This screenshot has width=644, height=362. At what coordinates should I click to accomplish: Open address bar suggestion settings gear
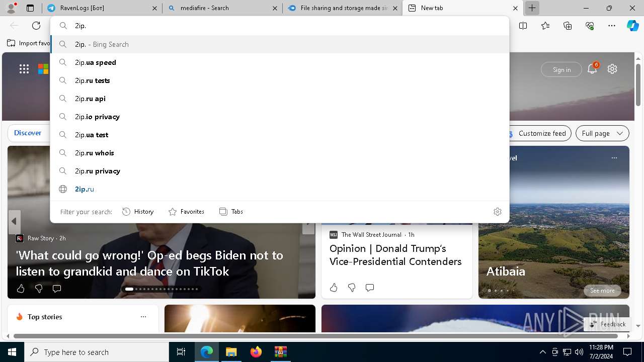498,212
